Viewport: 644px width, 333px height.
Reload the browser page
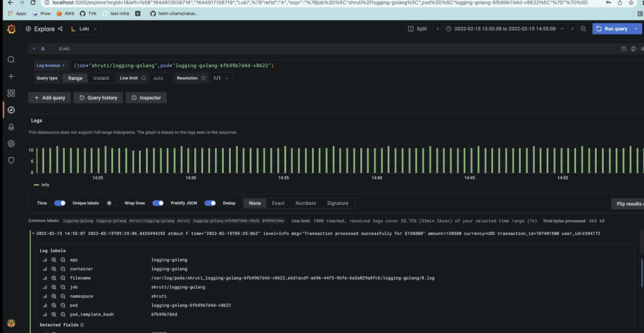pyautogui.click(x=33, y=3)
